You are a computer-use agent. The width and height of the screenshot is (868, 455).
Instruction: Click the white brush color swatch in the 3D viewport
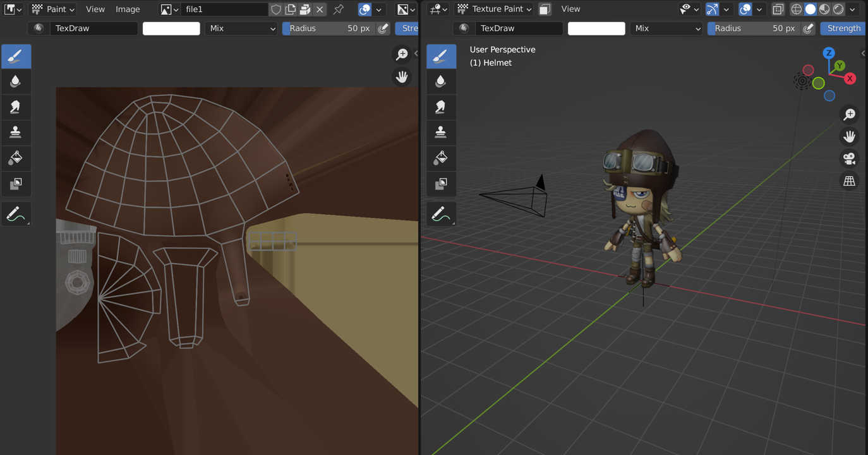click(596, 28)
